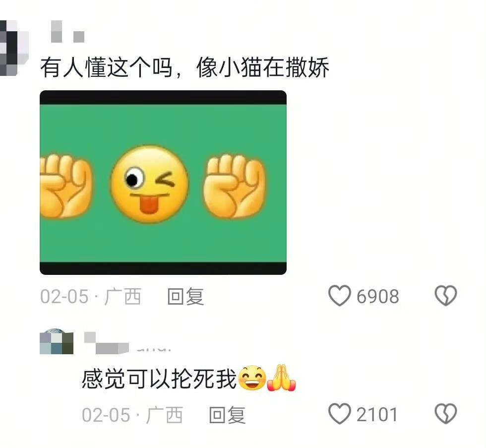The height and width of the screenshot is (448, 486).
Task: Reply to the 感觉可以抡死我 comment
Action: pos(227,415)
